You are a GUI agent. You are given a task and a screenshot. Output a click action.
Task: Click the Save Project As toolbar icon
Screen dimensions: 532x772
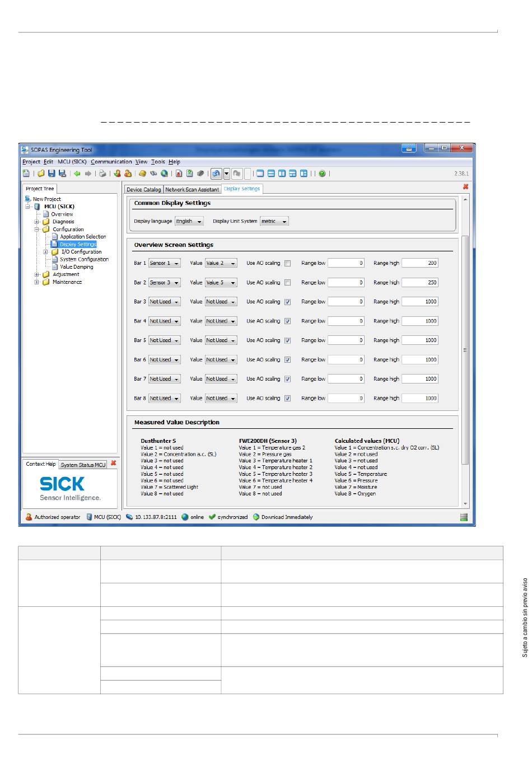[x=62, y=174]
